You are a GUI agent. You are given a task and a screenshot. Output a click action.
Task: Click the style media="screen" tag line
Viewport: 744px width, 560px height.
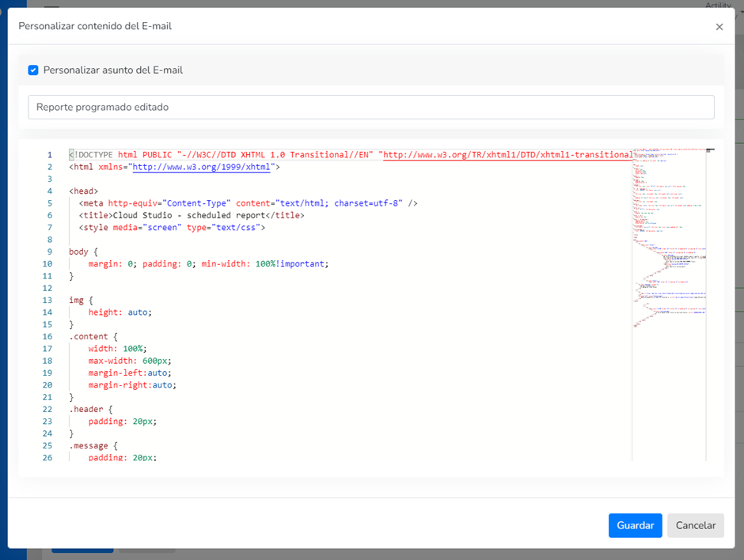(x=172, y=228)
